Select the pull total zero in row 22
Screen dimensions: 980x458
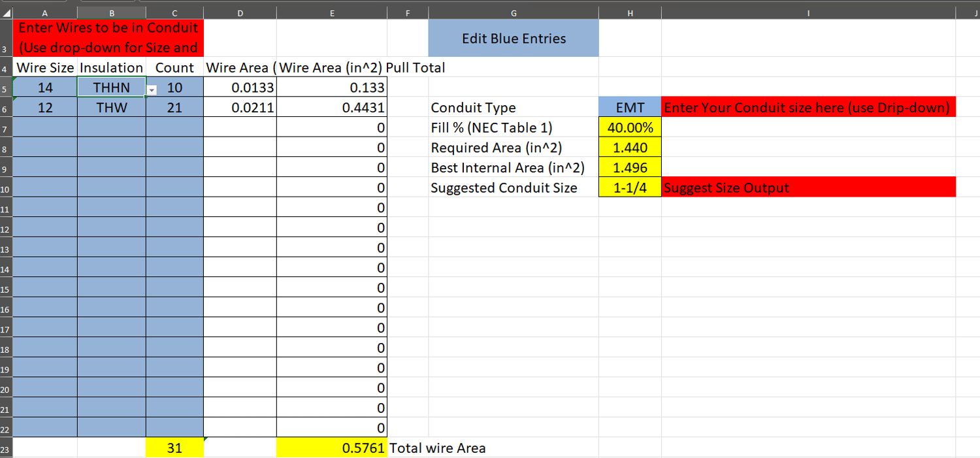[332, 428]
